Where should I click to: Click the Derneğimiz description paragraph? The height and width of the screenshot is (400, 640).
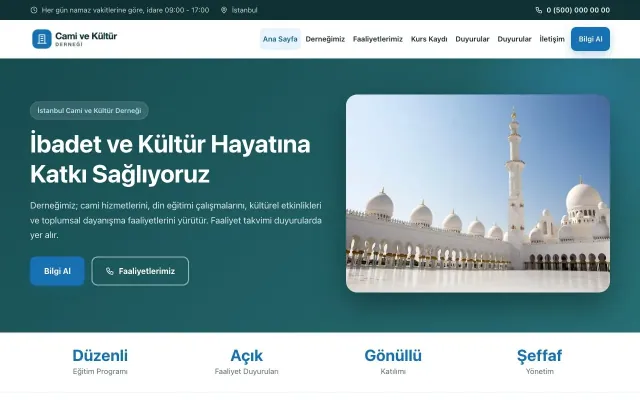176,220
